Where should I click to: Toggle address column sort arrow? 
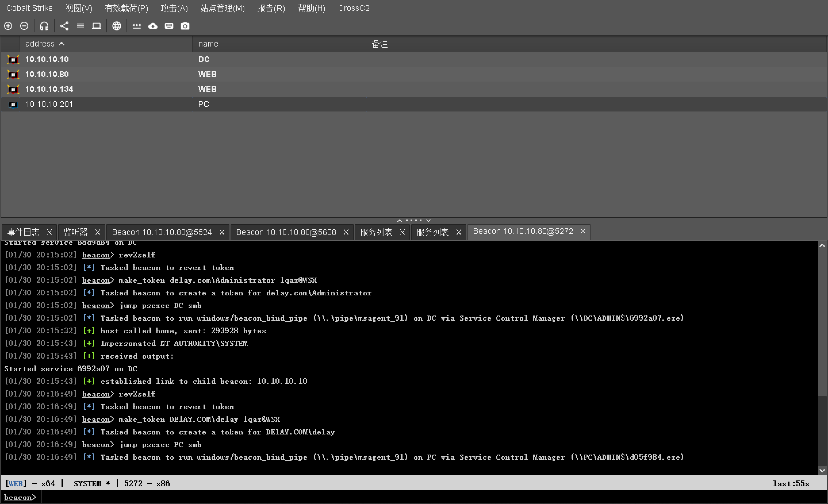pyautogui.click(x=62, y=44)
